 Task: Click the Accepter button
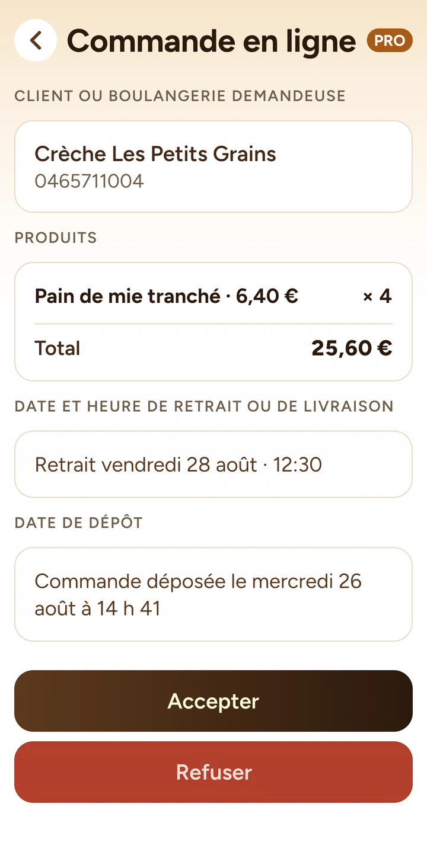213,701
